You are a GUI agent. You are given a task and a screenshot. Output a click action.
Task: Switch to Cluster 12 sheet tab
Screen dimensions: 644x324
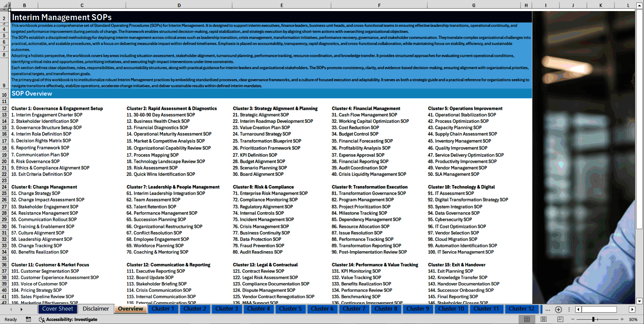coord(521,309)
